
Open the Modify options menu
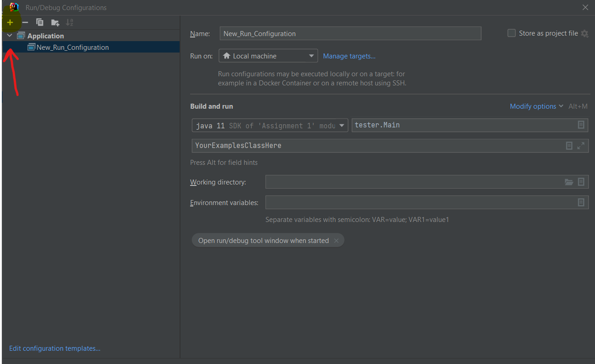[537, 106]
